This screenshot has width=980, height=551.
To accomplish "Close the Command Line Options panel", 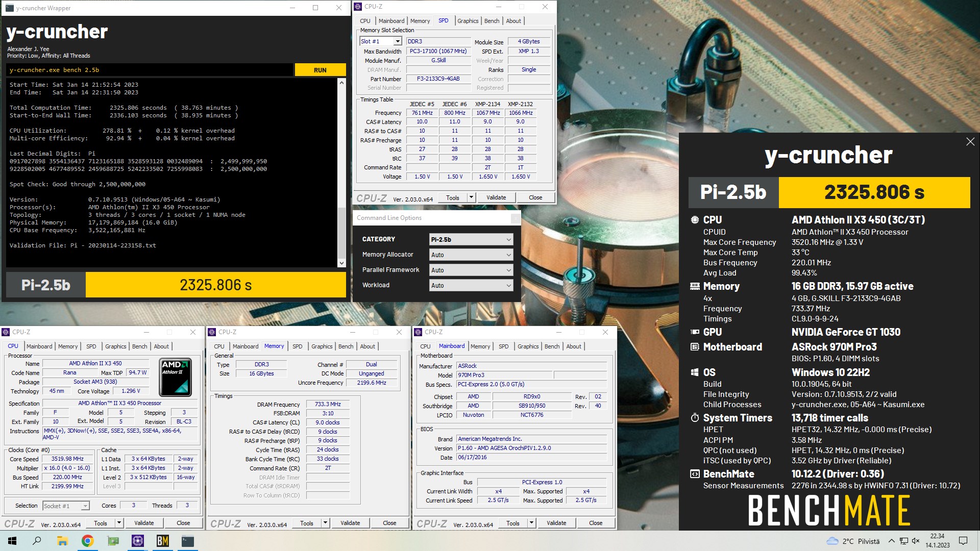I will click(x=516, y=218).
